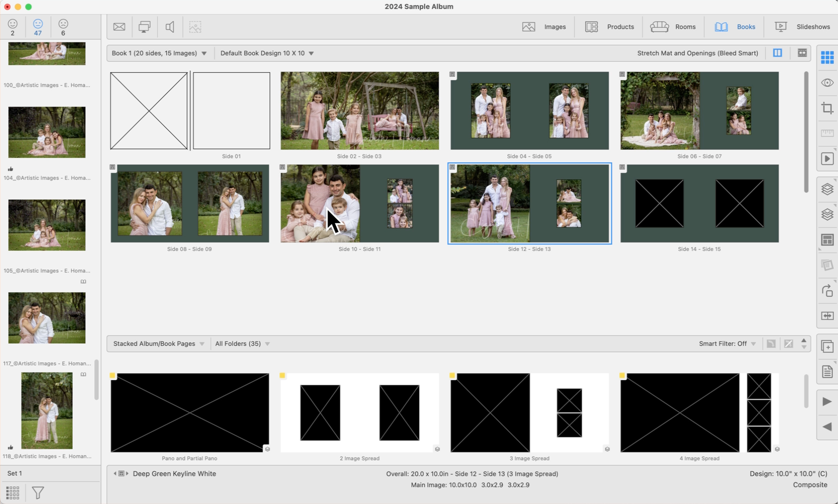This screenshot has width=838, height=504.
Task: Click the book spreads vertical scrollbar
Action: pyautogui.click(x=806, y=132)
